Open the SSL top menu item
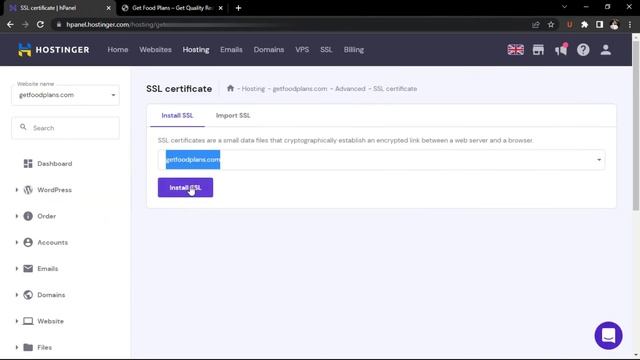Viewport: 640px width, 360px height. click(x=326, y=50)
